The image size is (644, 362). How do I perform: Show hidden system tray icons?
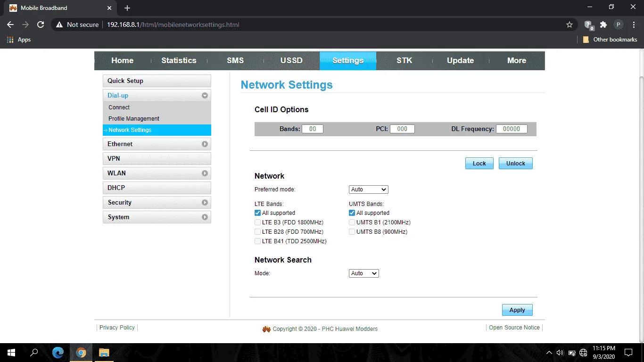coord(549,353)
